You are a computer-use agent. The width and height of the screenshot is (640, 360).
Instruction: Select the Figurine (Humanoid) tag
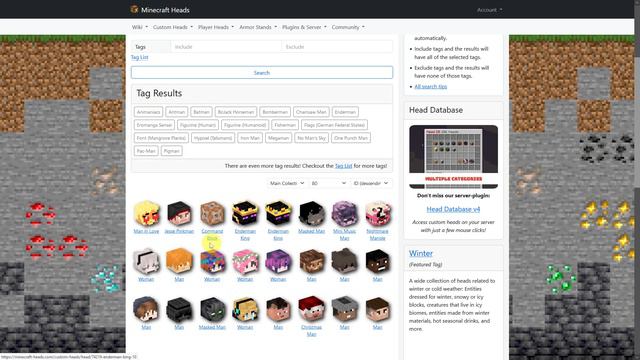coord(245,125)
